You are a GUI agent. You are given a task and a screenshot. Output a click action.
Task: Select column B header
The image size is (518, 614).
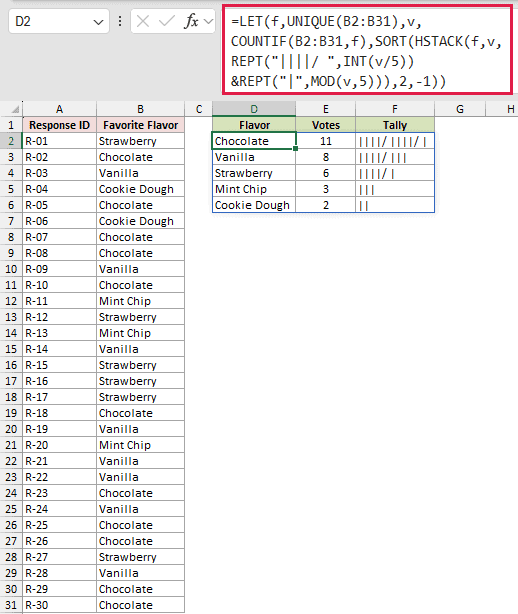pos(141,109)
